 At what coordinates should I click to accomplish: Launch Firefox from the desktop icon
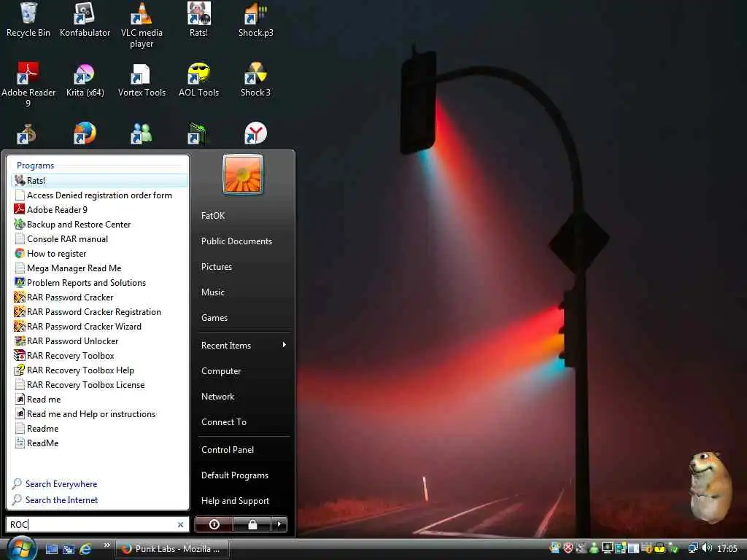click(85, 133)
